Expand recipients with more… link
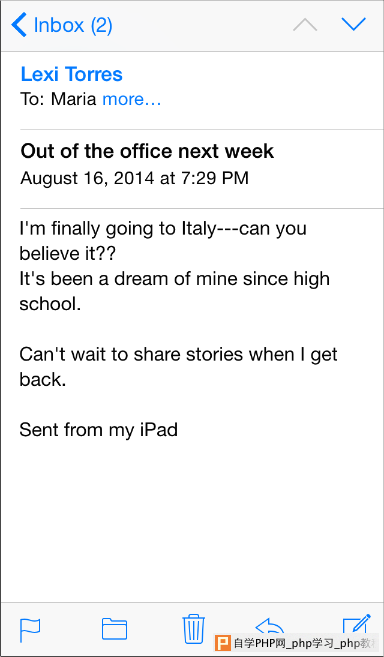The height and width of the screenshot is (657, 384). [x=132, y=100]
